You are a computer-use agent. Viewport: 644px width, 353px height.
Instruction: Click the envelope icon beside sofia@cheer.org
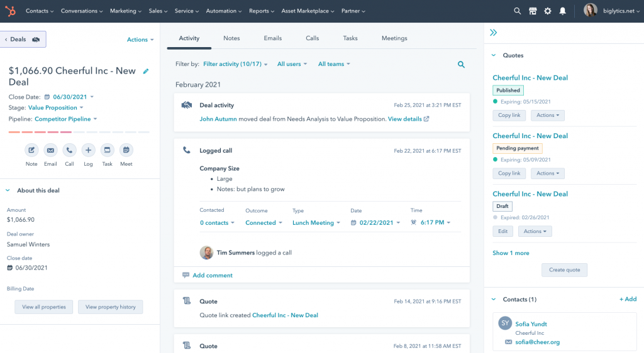point(508,342)
